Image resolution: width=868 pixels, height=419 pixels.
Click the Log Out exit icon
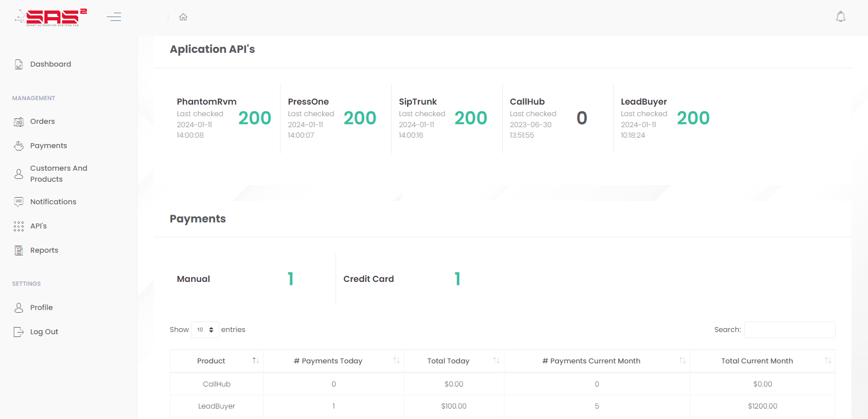tap(19, 332)
